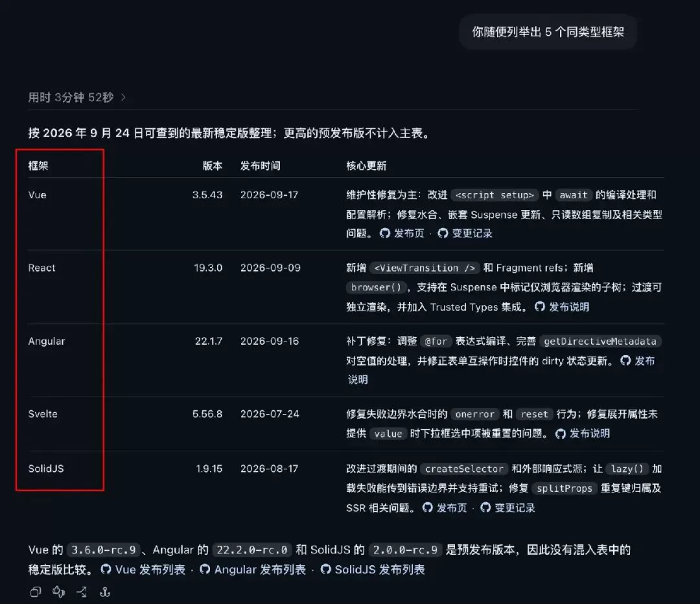Viewport: 700px width, 604px height.
Task: Click the date 2026-09-17
Action: pyautogui.click(x=269, y=194)
